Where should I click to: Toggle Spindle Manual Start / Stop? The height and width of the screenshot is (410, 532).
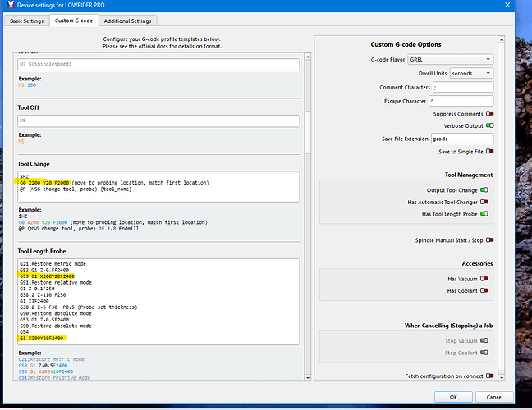489,240
